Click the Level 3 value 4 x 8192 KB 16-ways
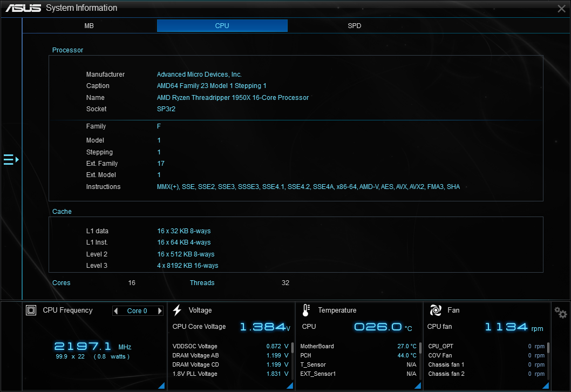Screen dimensions: 571x392 coord(187,266)
